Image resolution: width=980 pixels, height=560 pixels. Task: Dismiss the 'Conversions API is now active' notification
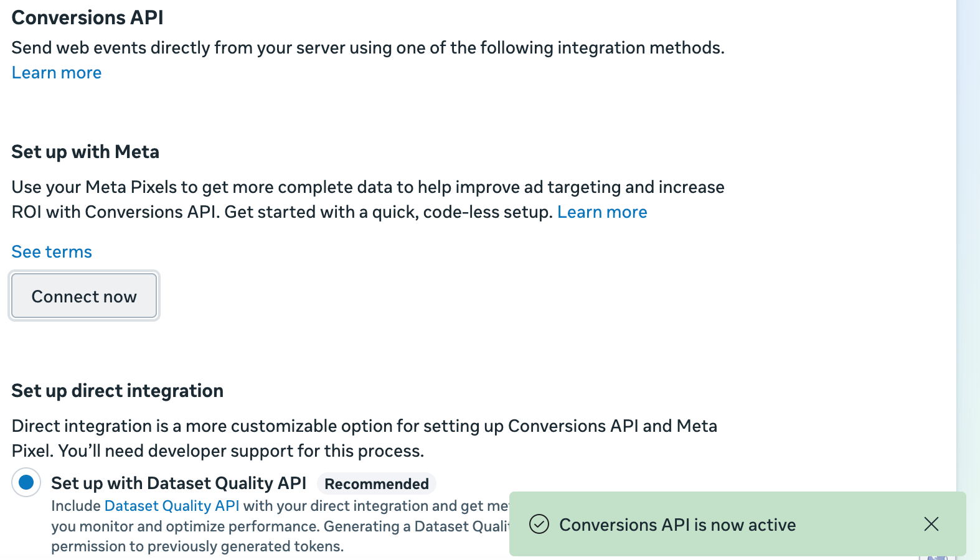pos(931,525)
